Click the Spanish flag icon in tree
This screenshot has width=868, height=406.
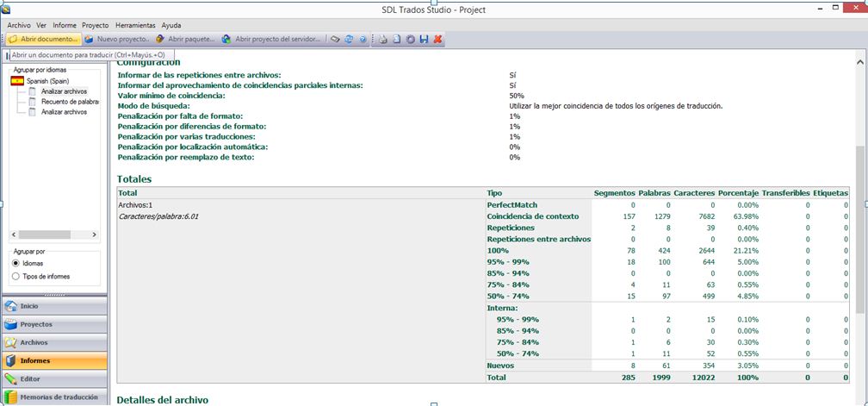click(17, 81)
